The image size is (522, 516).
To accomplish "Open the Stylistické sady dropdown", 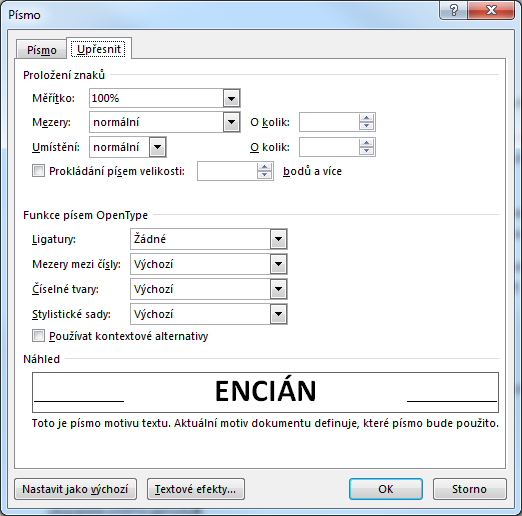I will (x=278, y=314).
